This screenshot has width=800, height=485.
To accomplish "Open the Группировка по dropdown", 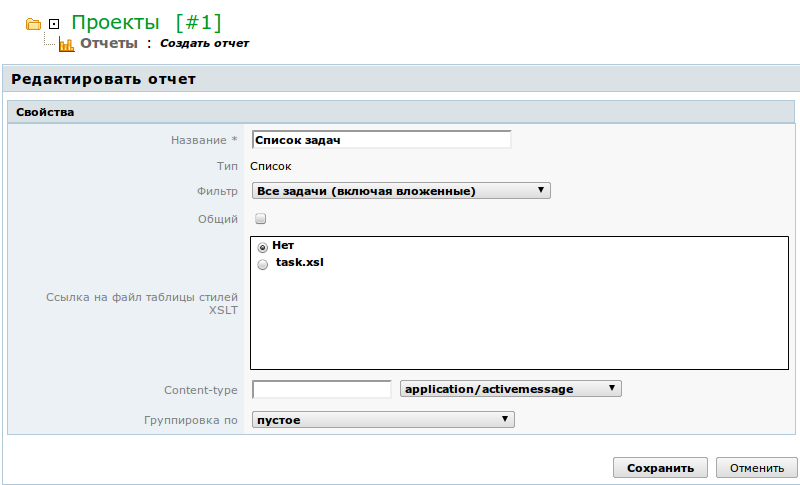I will (x=382, y=420).
